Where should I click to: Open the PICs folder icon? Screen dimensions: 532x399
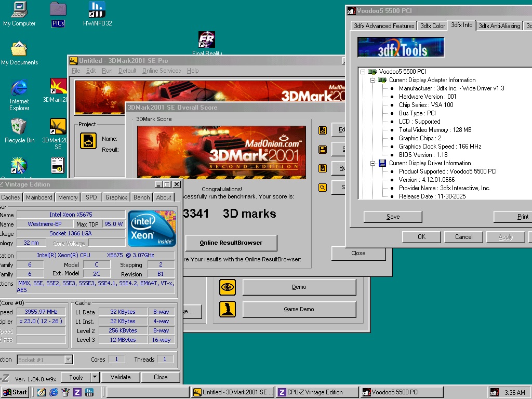[58, 14]
